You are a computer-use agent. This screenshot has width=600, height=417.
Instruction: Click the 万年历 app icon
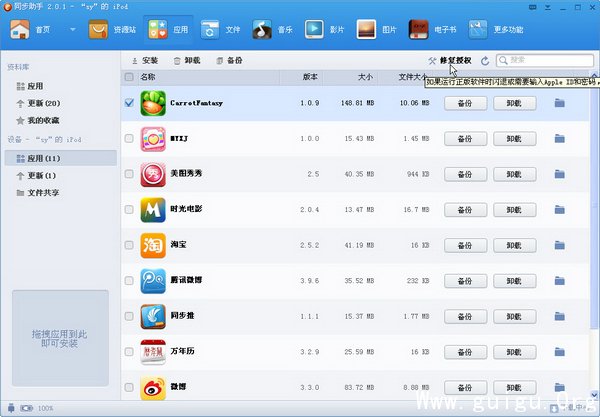point(153,352)
